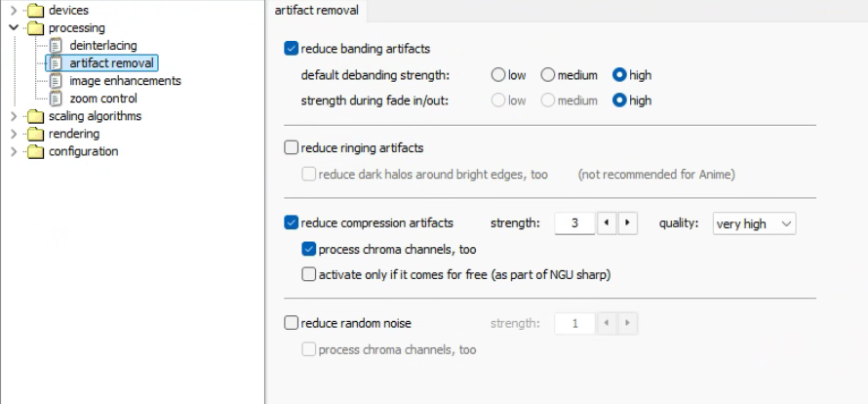Enable reduce ringing artifacts checkbox

tap(291, 148)
